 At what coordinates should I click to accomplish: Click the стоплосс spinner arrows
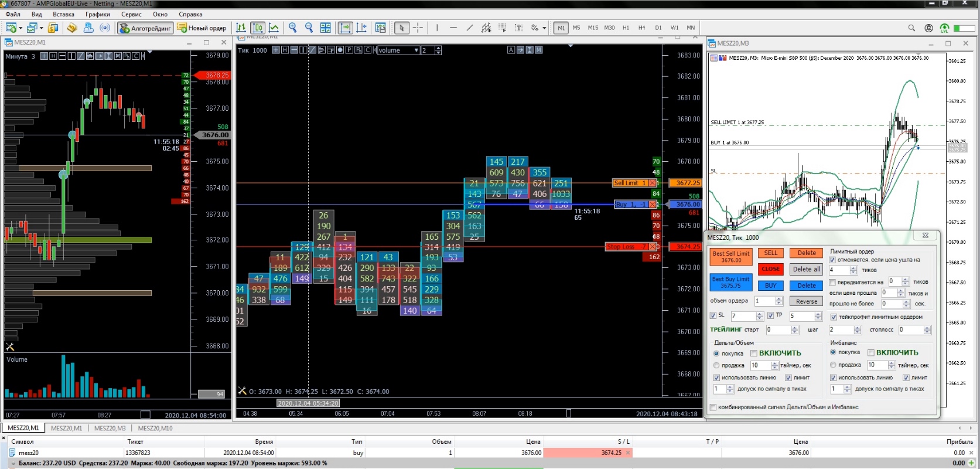[927, 330]
